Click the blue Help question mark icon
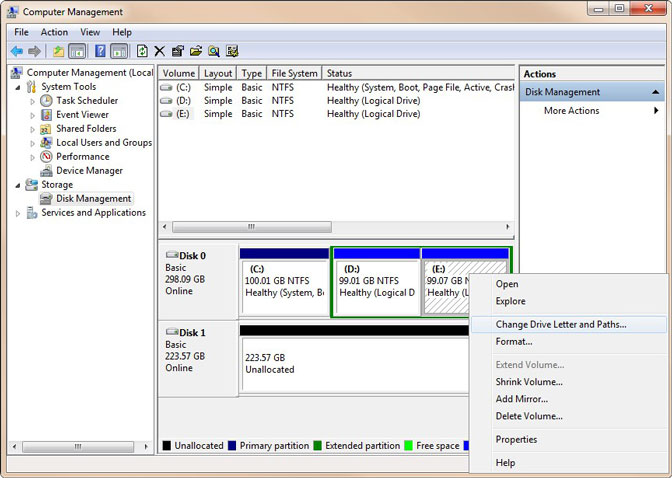Viewport: 672px width, 478px height. tap(100, 51)
